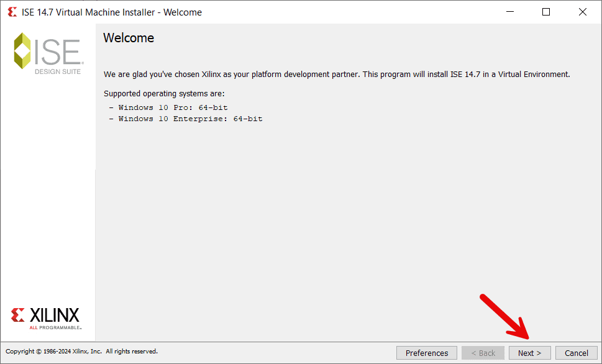Click the copyright notice in the status bar
Screen dimensions: 602x364
[x=81, y=351]
